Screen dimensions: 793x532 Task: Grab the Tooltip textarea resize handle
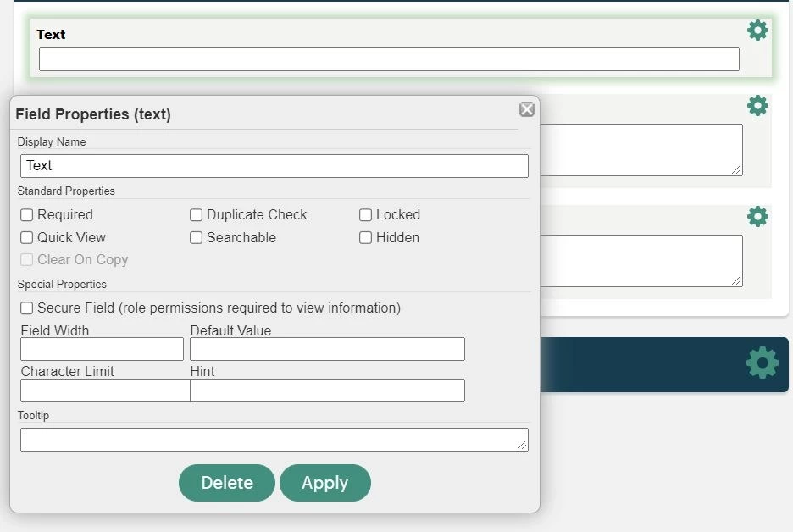523,445
